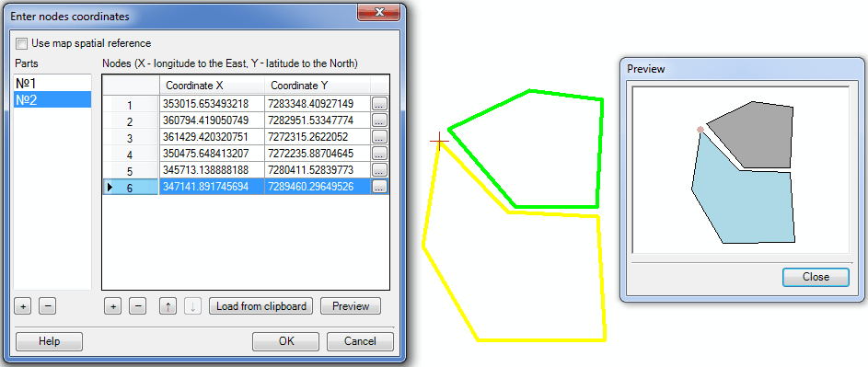Enable Use map spatial reference checkbox
This screenshot has height=367, width=868.
21,43
